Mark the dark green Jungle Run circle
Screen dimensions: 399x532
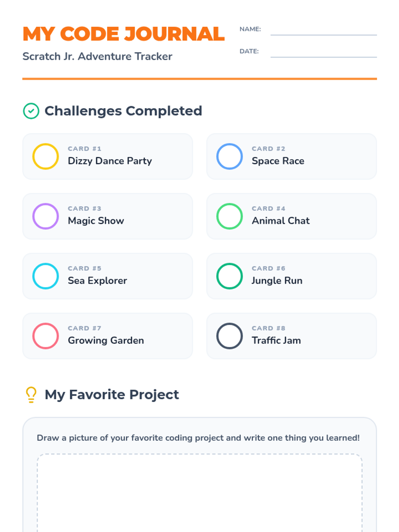(229, 276)
